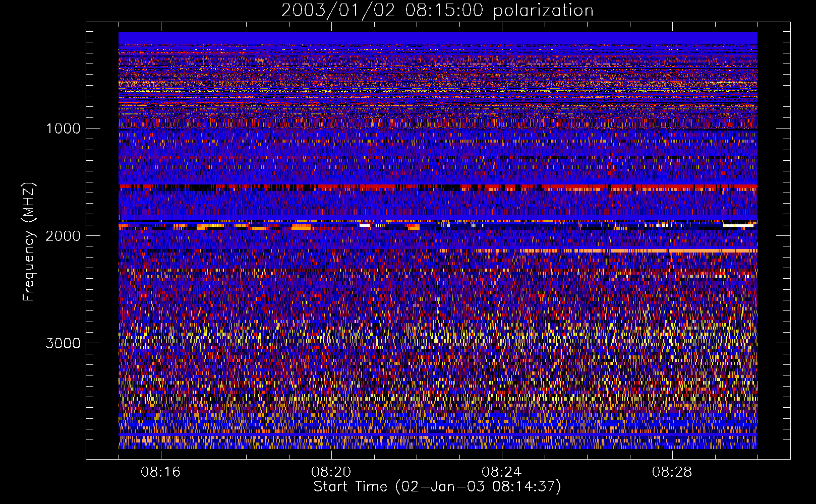
Task: Click the 08:20 time tick label
Action: point(331,472)
